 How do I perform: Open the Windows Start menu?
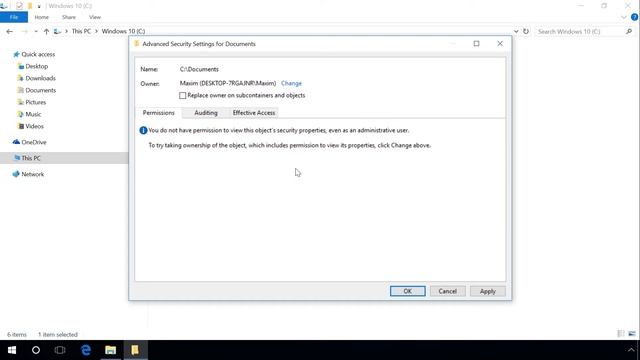tap(12, 350)
